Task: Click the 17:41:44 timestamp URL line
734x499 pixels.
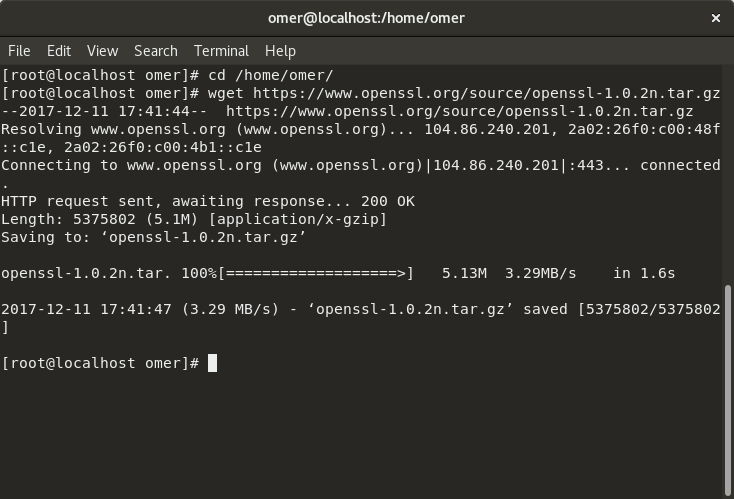Action: (x=347, y=111)
